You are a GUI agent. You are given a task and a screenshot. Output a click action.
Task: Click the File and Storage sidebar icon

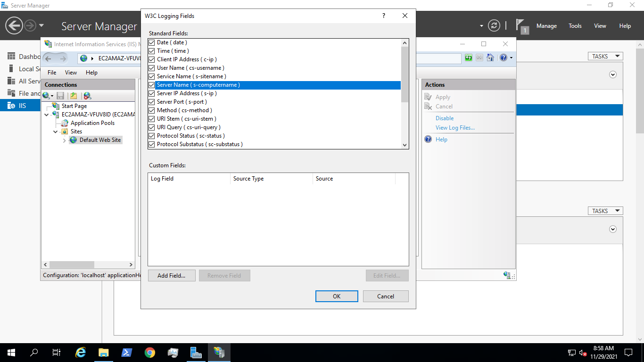click(11, 93)
